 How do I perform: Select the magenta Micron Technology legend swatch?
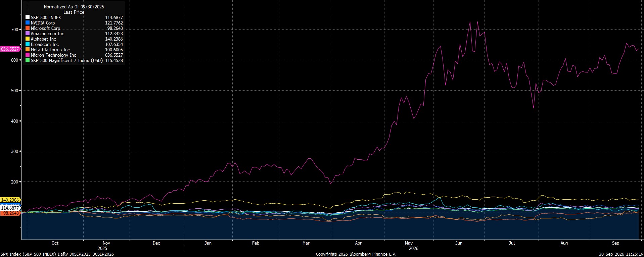tap(28, 55)
